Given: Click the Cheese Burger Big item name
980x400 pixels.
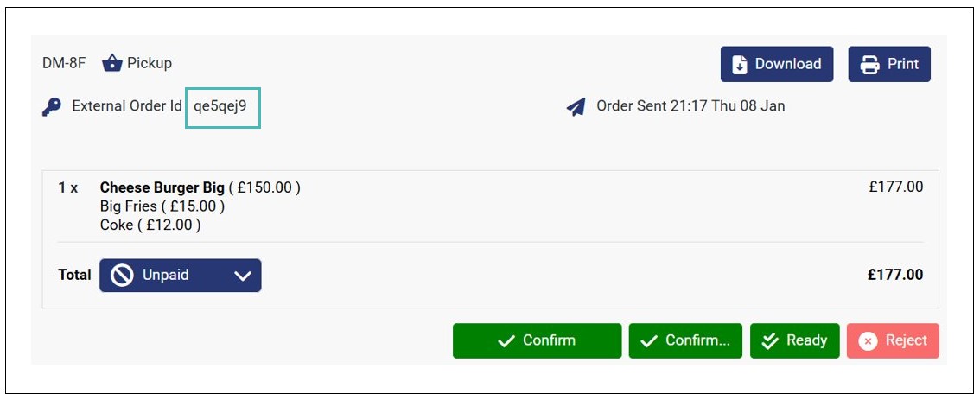Looking at the screenshot, I should 162,187.
